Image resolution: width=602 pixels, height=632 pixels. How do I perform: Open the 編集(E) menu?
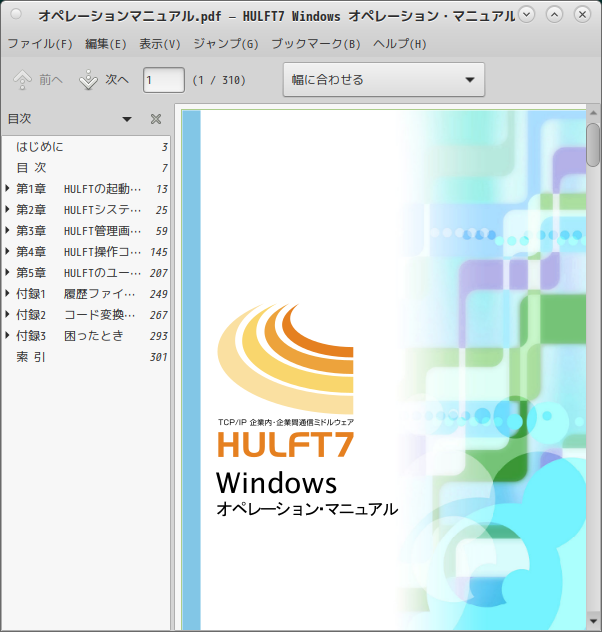tap(106, 44)
